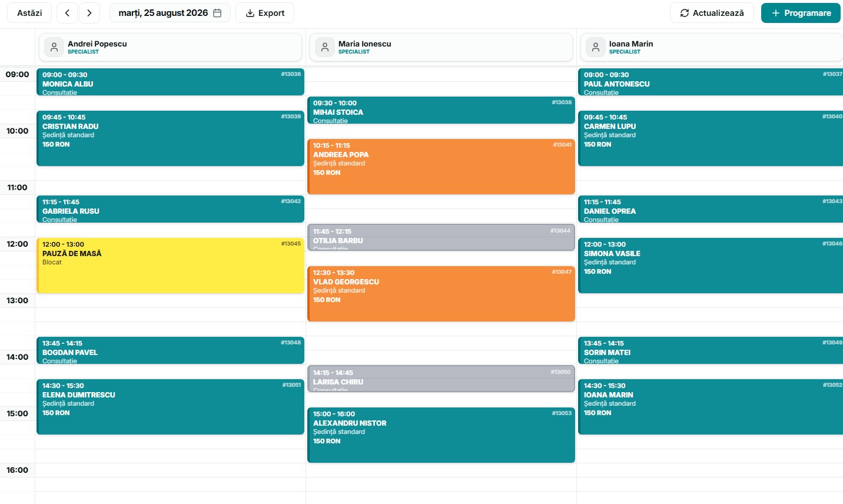Click the Export button
Image resolution: width=843 pixels, height=504 pixels.
(x=265, y=13)
